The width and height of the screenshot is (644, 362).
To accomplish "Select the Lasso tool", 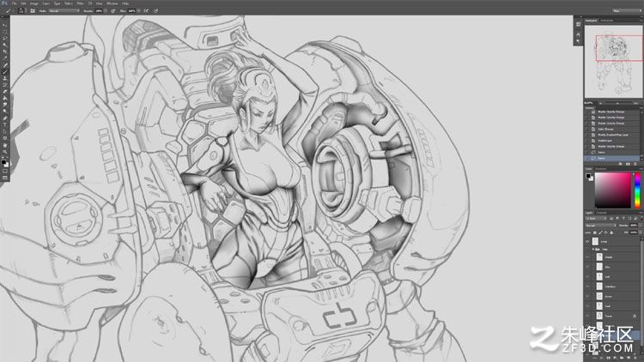I will pyautogui.click(x=5, y=38).
